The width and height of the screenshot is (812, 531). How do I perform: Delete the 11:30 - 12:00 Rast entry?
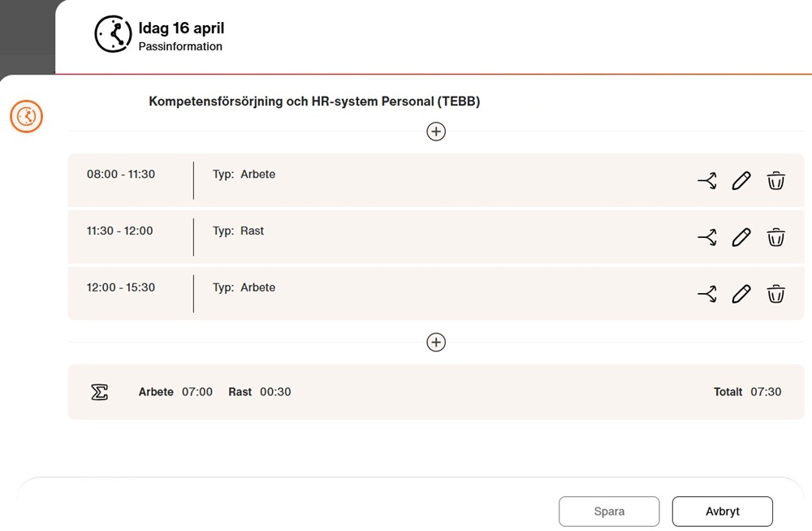click(775, 237)
